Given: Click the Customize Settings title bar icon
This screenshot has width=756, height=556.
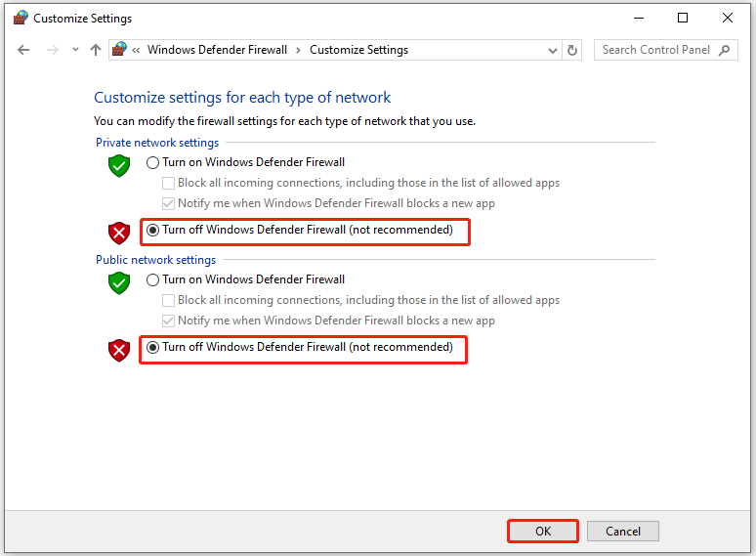Looking at the screenshot, I should 21,18.
